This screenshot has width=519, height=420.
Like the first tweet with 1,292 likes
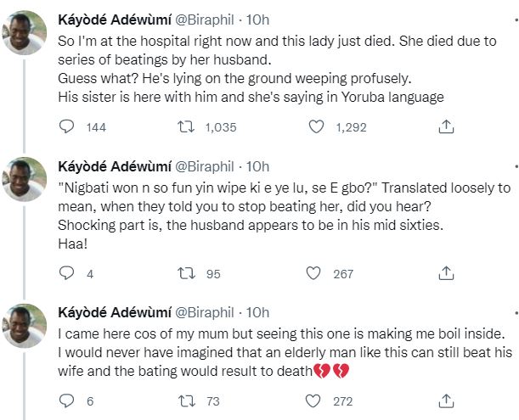pos(315,126)
